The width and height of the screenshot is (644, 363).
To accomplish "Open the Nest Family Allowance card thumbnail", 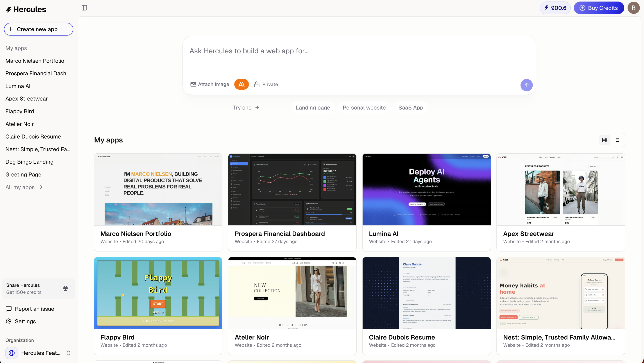I will tap(561, 293).
